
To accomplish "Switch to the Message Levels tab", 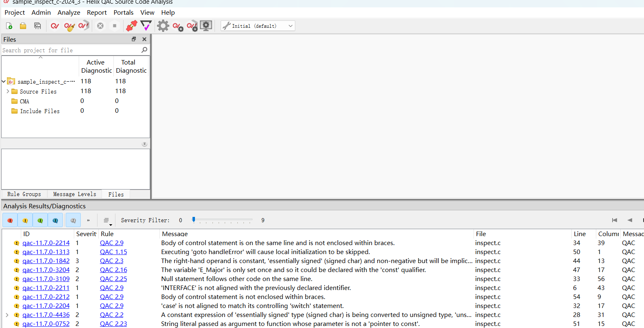I will pyautogui.click(x=75, y=194).
